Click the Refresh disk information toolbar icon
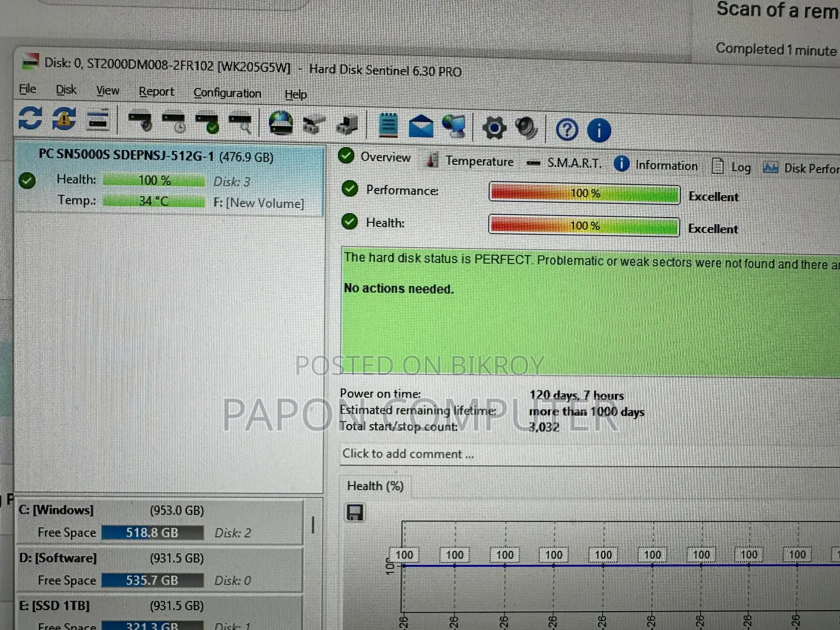This screenshot has height=630, width=840. click(30, 118)
